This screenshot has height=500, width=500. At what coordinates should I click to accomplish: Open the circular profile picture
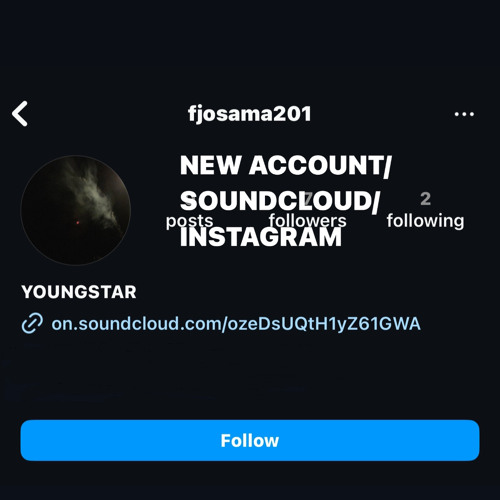point(76,210)
